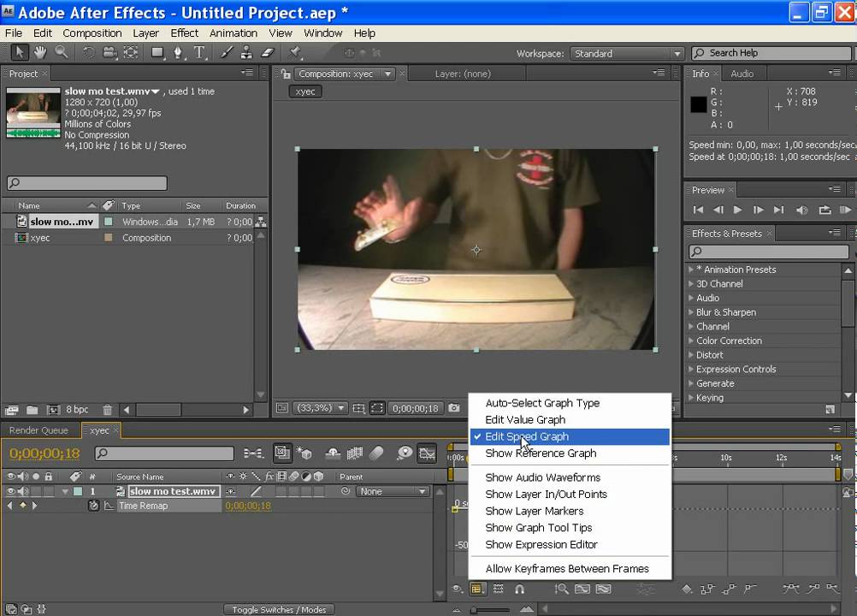Viewport: 857px width, 616px height.
Task: Open the Composition menu in menu bar
Action: pos(92,33)
